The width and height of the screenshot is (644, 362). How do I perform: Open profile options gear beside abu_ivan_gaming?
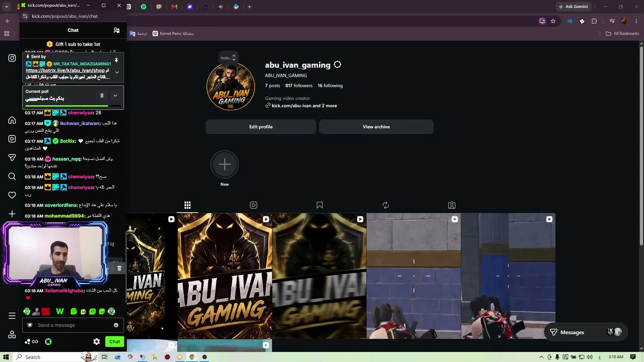pos(338,65)
